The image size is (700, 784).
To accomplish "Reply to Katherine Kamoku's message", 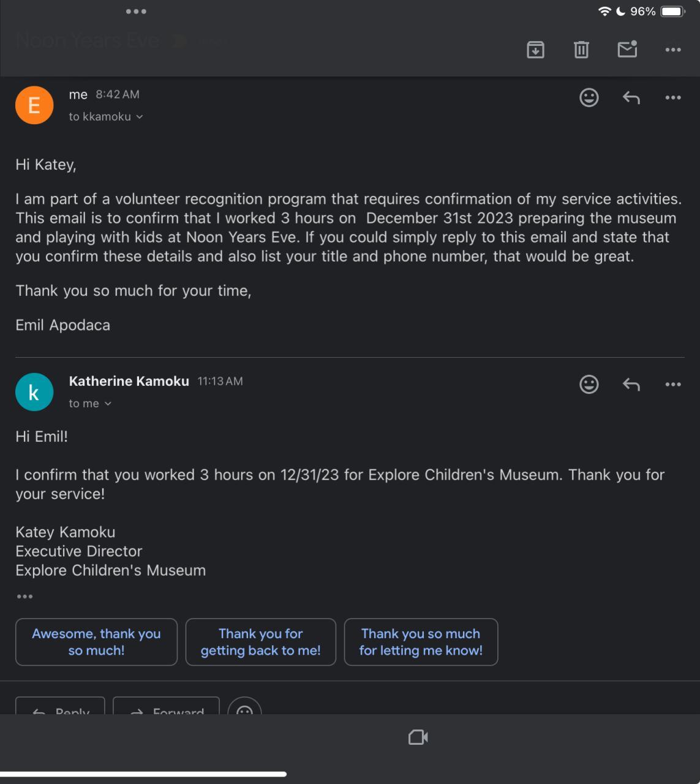I will 631,384.
